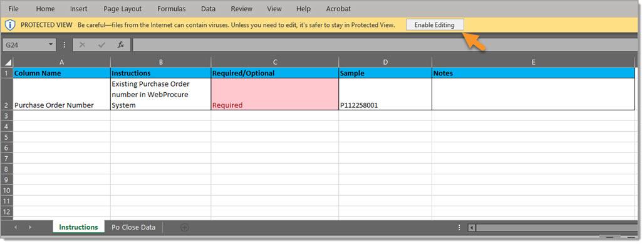Expand the Name Box dropdown arrow

[x=51, y=45]
